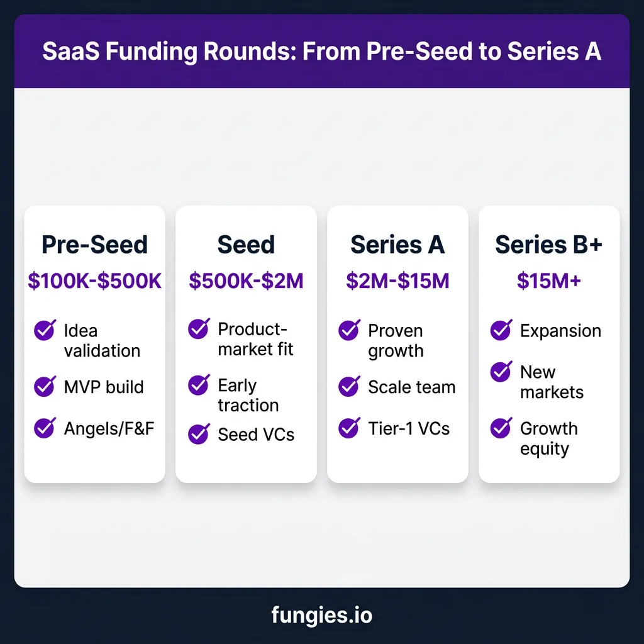Image resolution: width=644 pixels, height=644 pixels.
Task: Click the checkmark icon next to MVP build
Action: point(45,386)
